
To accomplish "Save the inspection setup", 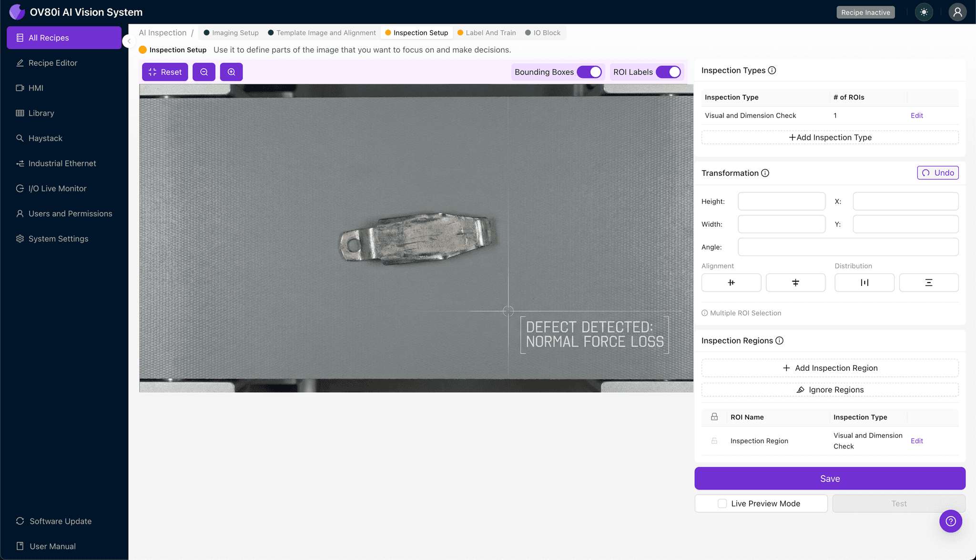I will (830, 479).
